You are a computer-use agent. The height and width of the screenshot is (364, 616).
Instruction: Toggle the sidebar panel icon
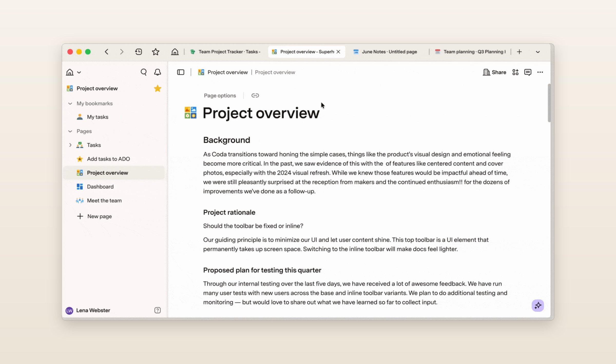[181, 72]
